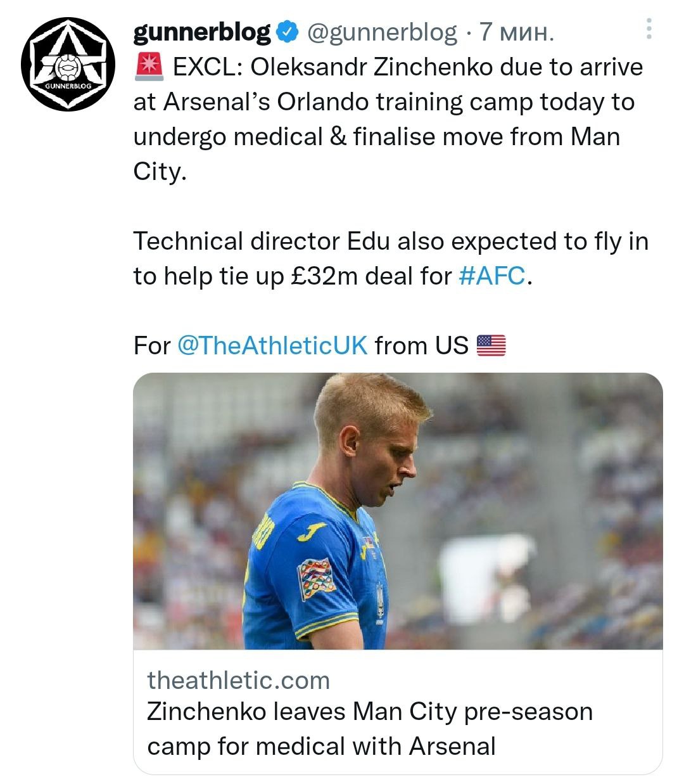Open the #AFC hashtag
Viewport: 684px width, 784px height.
click(x=491, y=276)
